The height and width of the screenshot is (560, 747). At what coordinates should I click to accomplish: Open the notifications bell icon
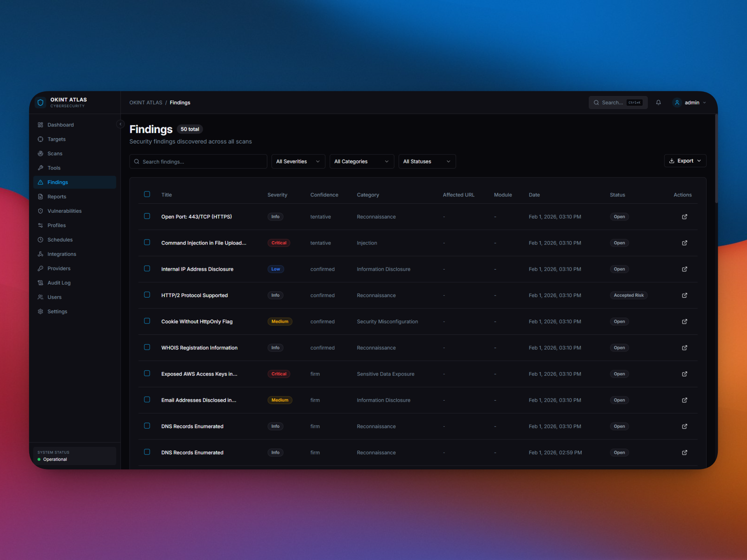pyautogui.click(x=658, y=102)
